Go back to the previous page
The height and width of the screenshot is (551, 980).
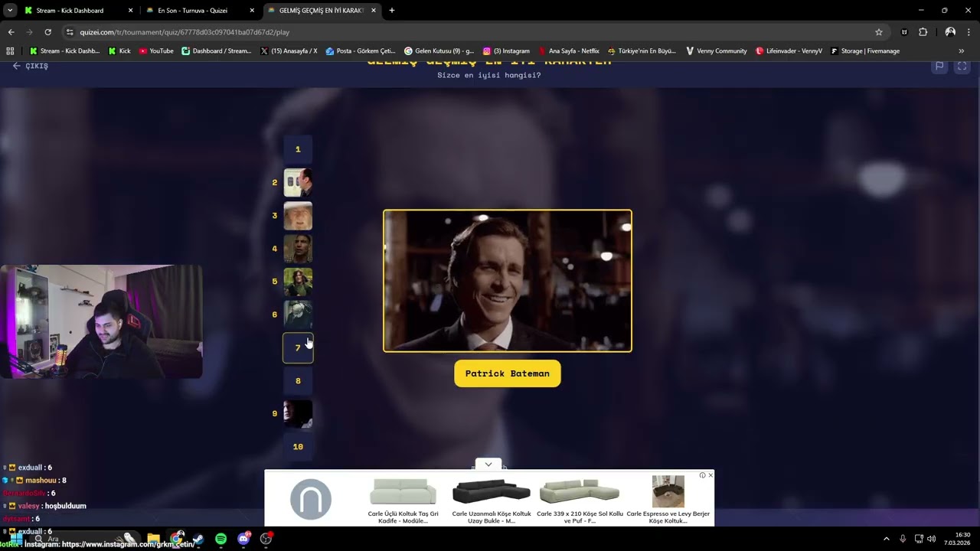(11, 32)
